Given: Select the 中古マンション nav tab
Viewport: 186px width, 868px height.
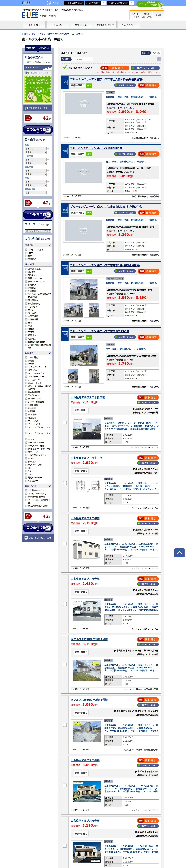Looking at the screenshot, I should [129, 25].
